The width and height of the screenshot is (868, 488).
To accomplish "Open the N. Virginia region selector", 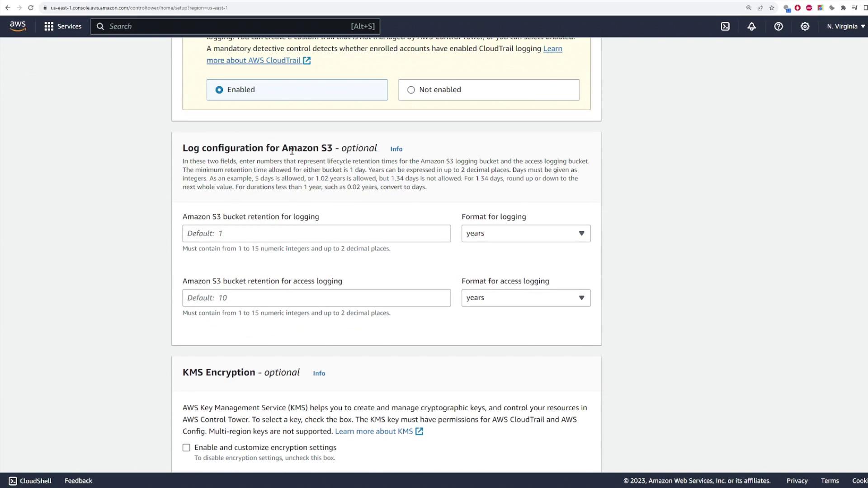I will pos(845,26).
